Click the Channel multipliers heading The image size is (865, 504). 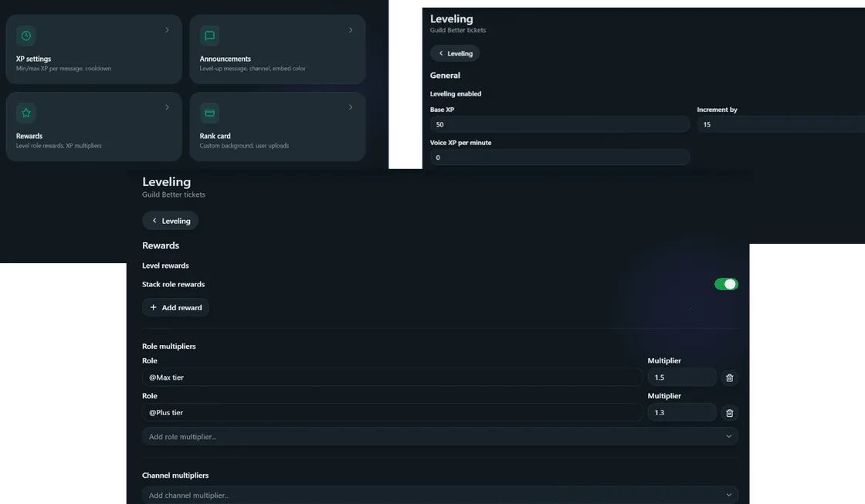pos(175,475)
